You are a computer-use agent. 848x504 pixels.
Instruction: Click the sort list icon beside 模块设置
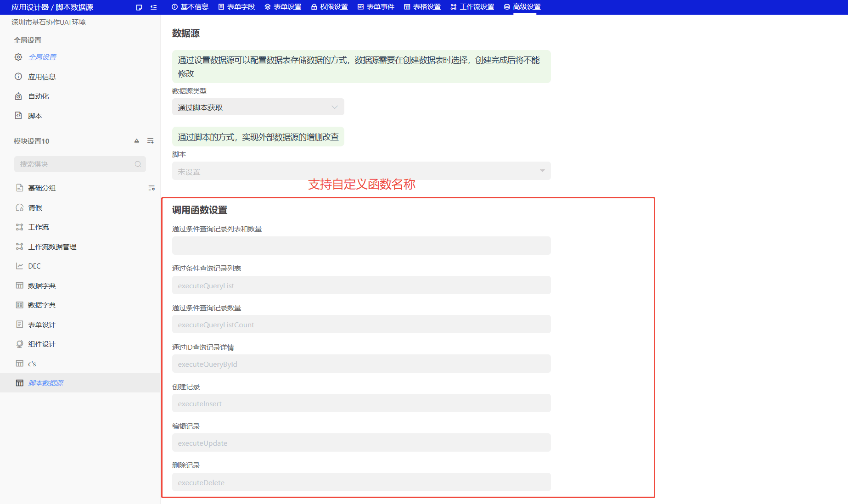[150, 141]
